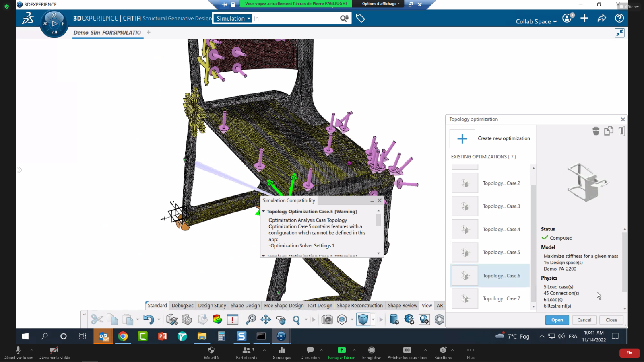This screenshot has width=644, height=362.
Task: Click the Open button
Action: tap(557, 320)
